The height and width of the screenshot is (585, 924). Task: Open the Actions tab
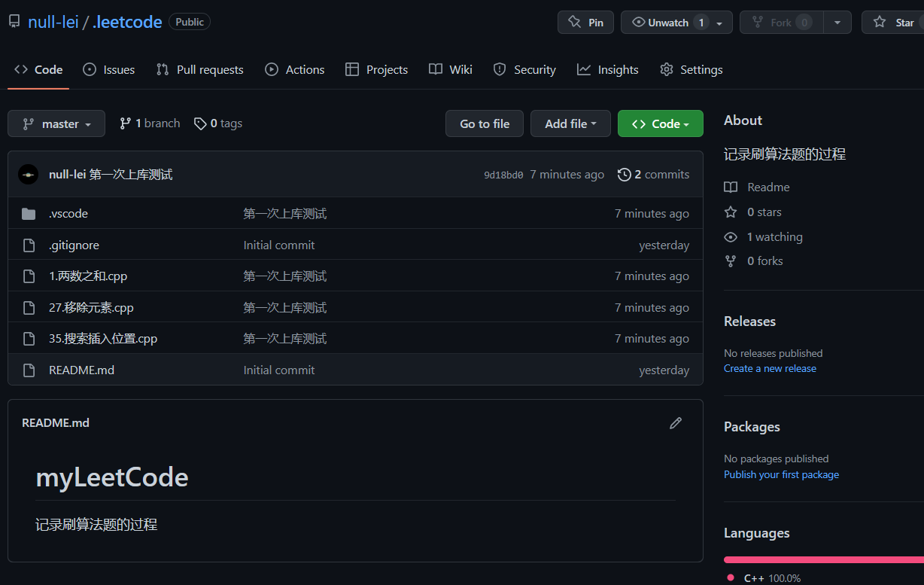tap(295, 69)
